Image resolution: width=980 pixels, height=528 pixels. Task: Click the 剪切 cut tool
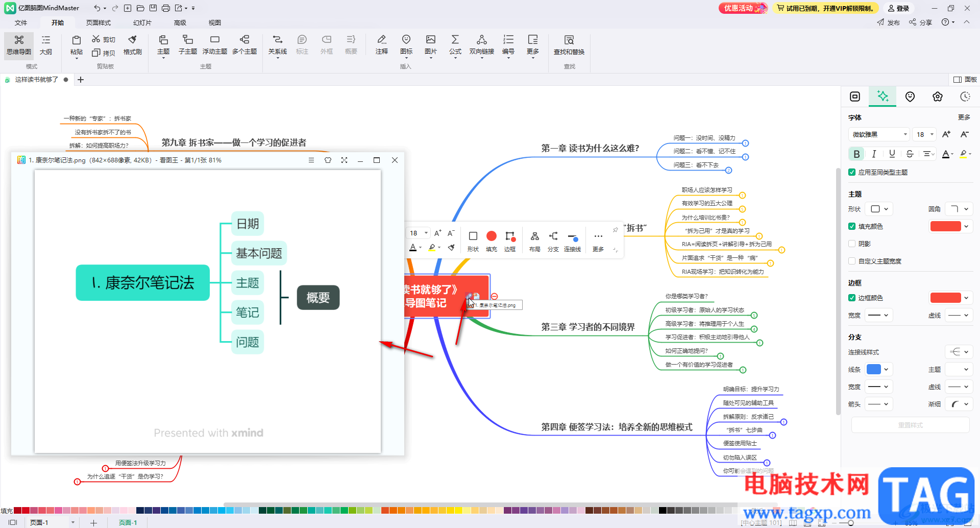[104, 39]
